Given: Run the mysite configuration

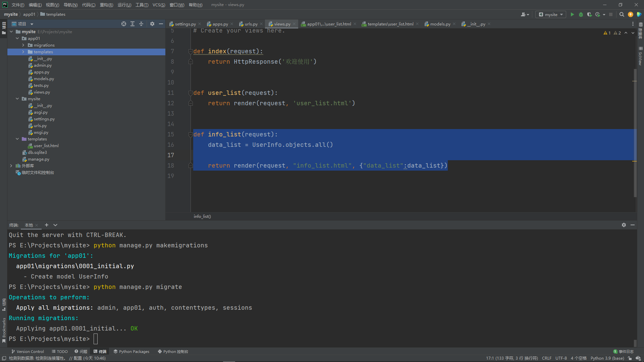Looking at the screenshot, I should point(572,14).
